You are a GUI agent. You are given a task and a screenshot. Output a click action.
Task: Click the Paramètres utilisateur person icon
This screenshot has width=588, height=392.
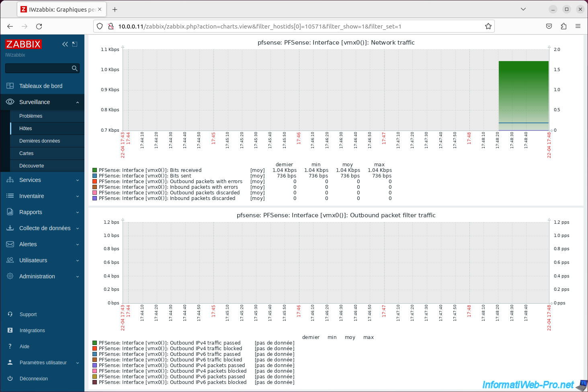click(10, 363)
